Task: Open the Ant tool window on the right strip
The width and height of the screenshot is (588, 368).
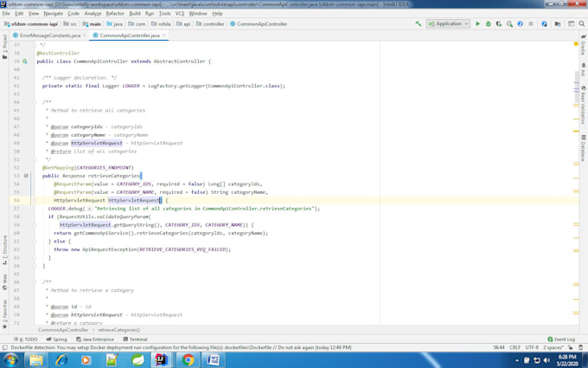Action: (x=583, y=70)
